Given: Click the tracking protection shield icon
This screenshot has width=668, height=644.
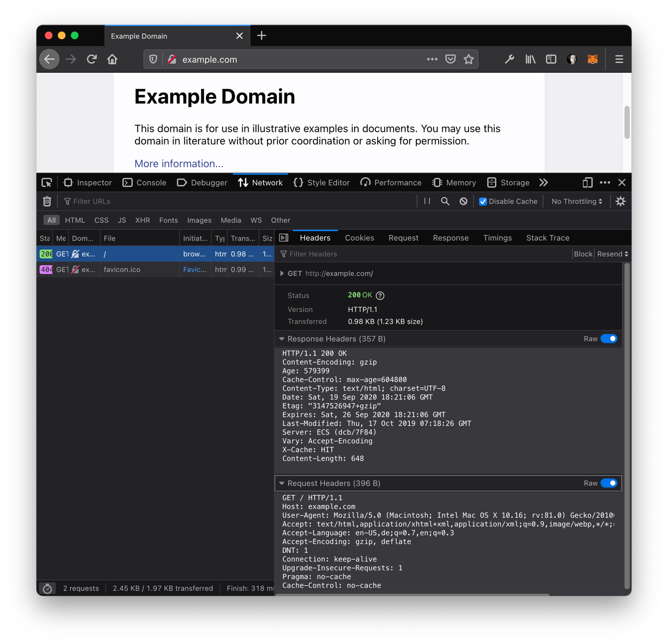Looking at the screenshot, I should click(153, 59).
